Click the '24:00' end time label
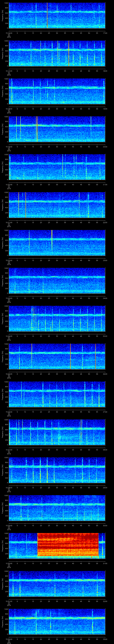This screenshot has height=644, width=114. [x=105, y=298]
